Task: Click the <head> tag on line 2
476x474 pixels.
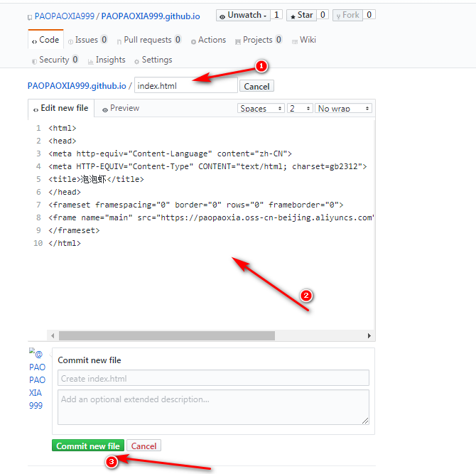Action: (x=63, y=141)
